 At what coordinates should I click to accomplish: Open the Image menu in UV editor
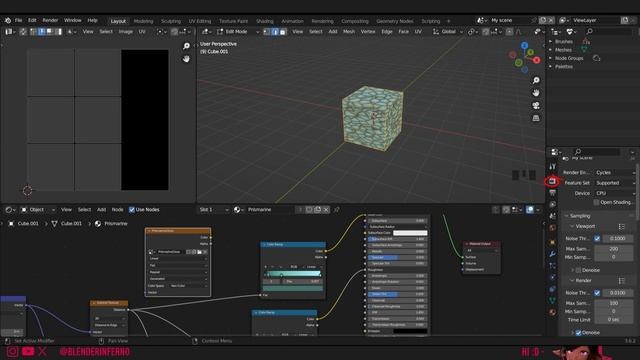125,31
